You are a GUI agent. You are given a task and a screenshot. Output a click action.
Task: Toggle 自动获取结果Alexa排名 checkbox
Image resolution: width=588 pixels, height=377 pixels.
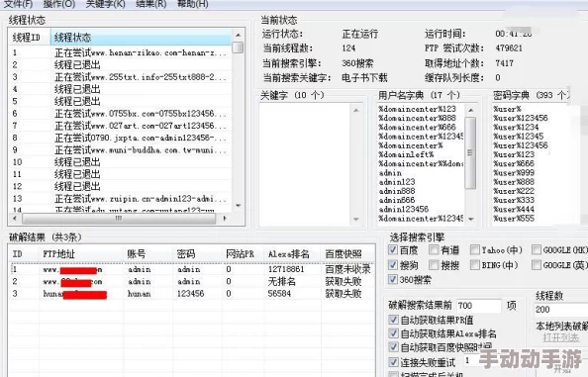click(x=393, y=333)
